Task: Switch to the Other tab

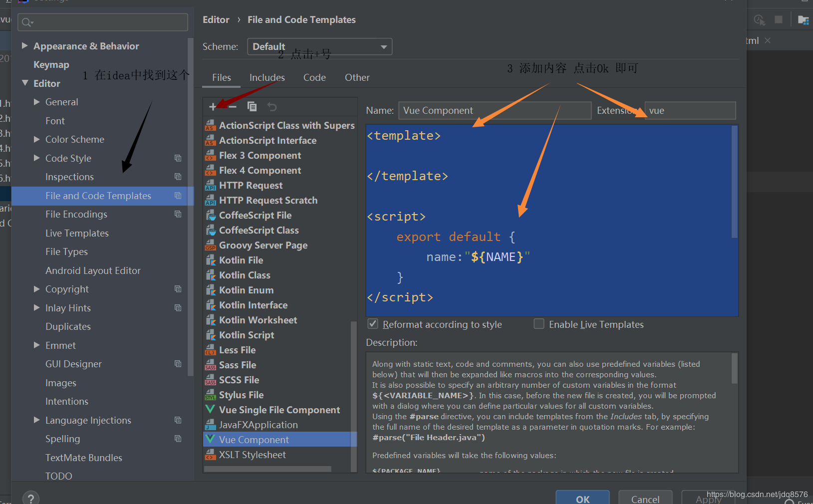Action: click(357, 77)
